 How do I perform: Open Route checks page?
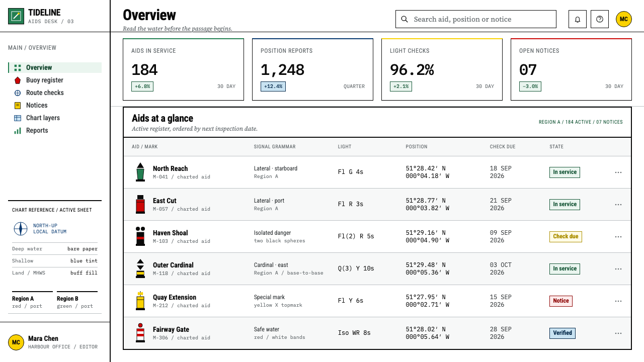(x=55, y=93)
